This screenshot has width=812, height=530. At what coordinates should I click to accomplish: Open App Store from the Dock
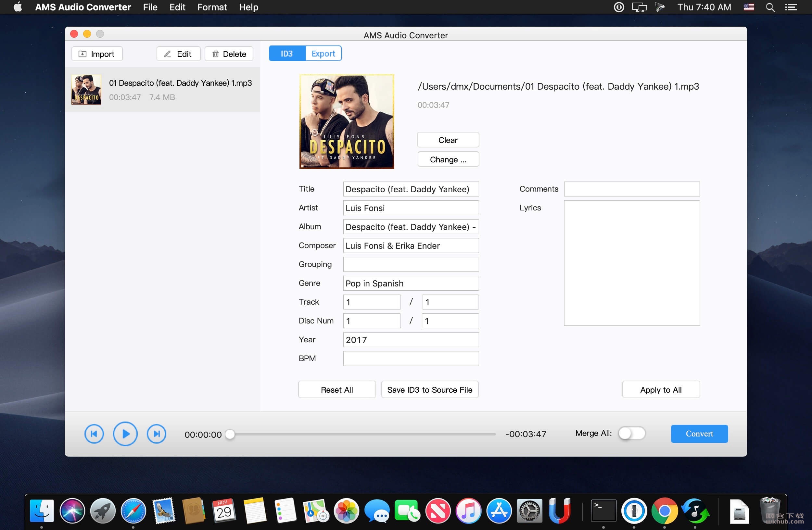(x=499, y=511)
